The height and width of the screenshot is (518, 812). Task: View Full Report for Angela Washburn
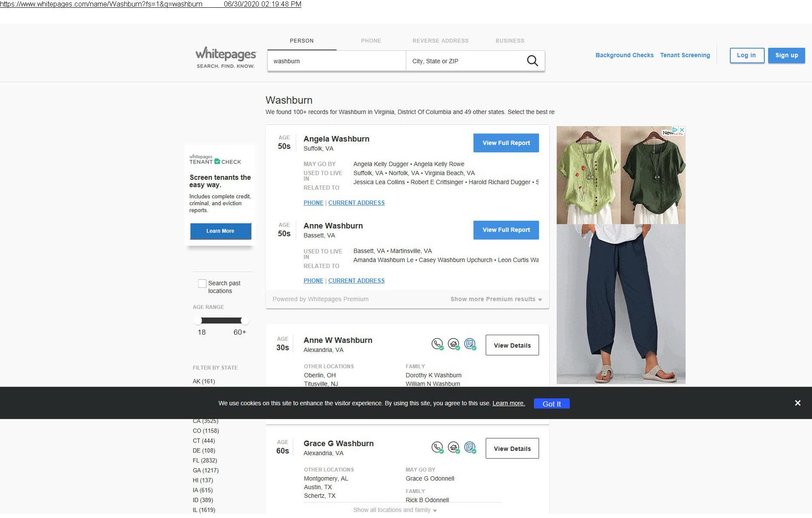[x=506, y=143]
